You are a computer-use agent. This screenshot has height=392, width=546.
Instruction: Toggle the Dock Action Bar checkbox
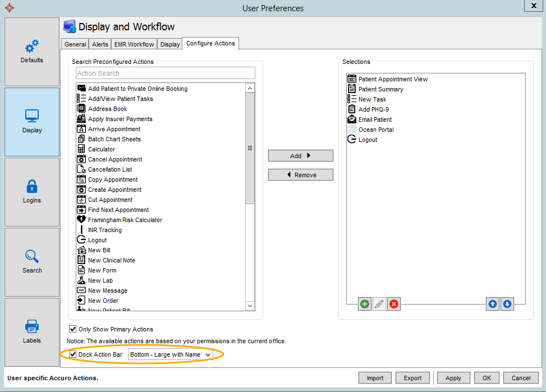72,354
